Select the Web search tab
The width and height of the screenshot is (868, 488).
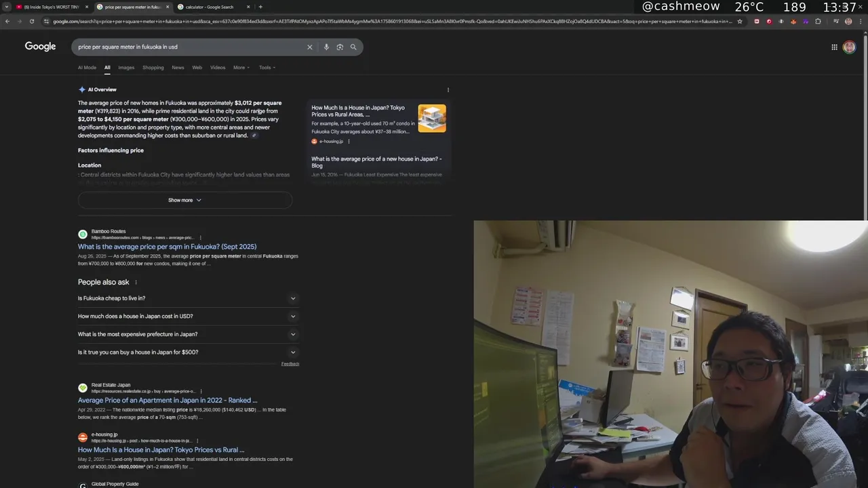197,68
